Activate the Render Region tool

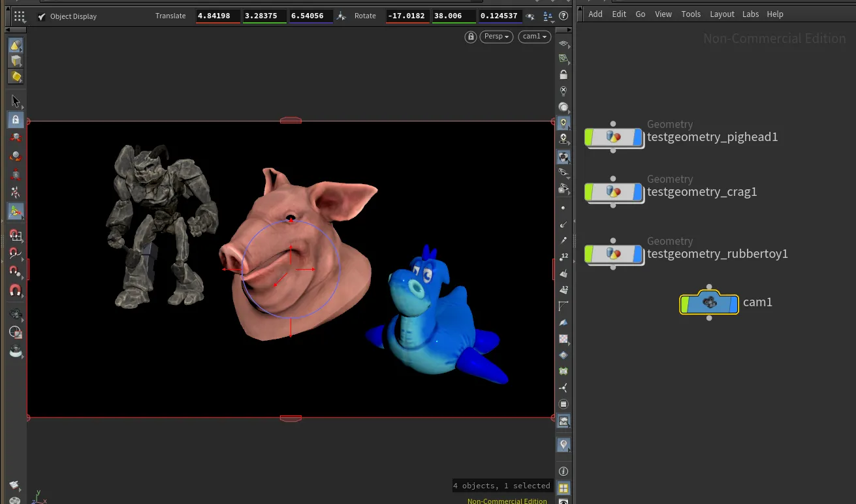pos(16,332)
